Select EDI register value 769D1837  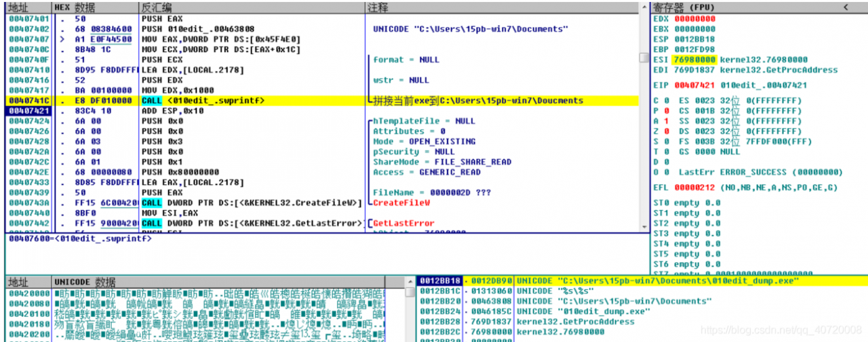(x=695, y=70)
